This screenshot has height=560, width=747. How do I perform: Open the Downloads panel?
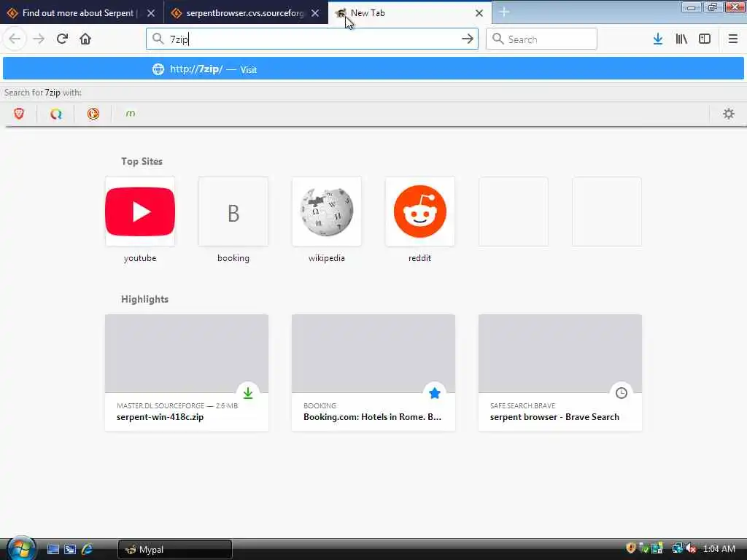[658, 39]
